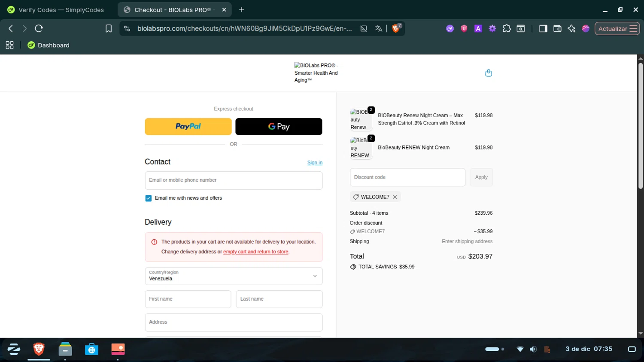Viewport: 644px width, 362px height.
Task: Focus the First name field
Action: [188, 299]
